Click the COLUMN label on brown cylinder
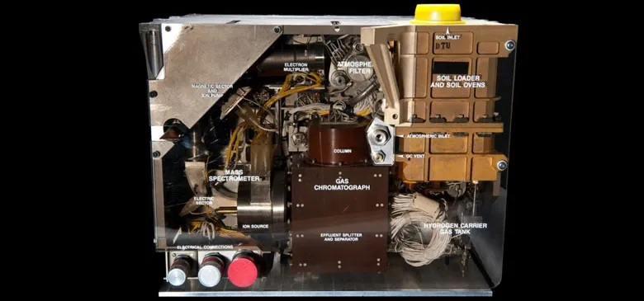644x301 pixels. pos(342,151)
